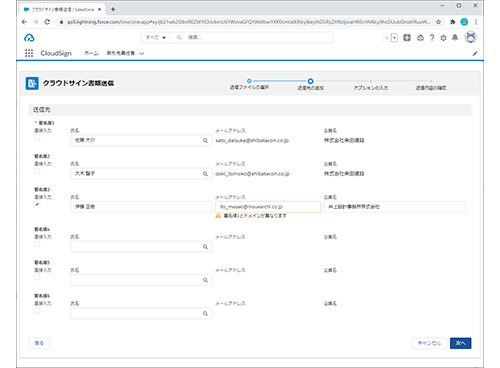Select the クラウドサイン書類送信 browser tab
The height and width of the screenshot is (368, 500).
pyautogui.click(x=63, y=9)
